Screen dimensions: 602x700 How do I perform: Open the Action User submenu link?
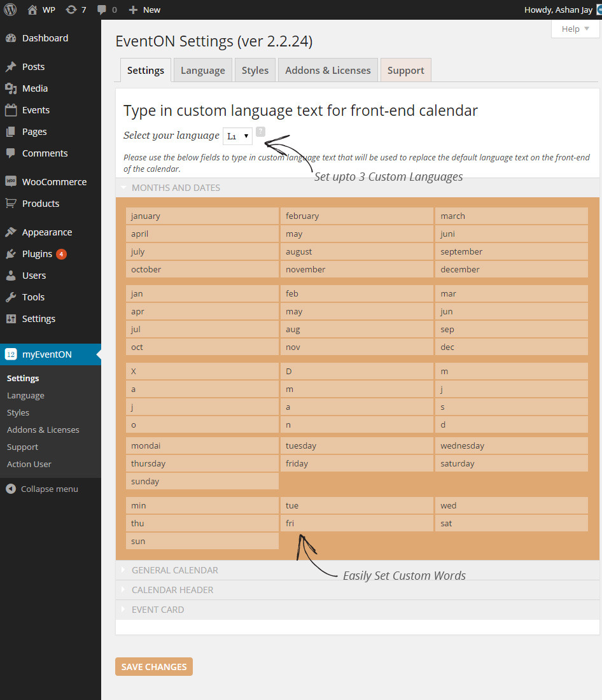tap(29, 464)
